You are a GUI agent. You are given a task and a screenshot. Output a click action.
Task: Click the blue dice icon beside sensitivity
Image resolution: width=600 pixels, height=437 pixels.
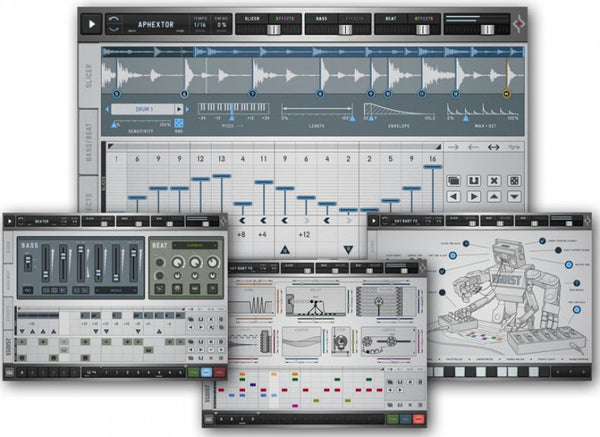pos(178,125)
